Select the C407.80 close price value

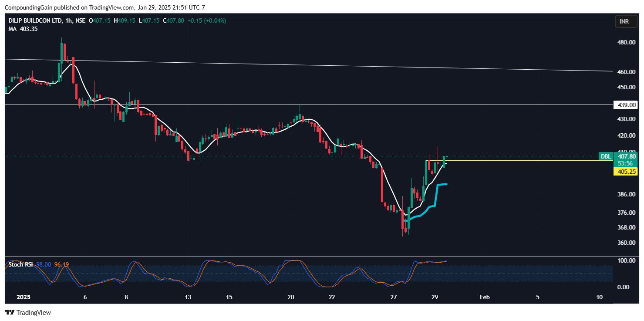click(x=173, y=20)
